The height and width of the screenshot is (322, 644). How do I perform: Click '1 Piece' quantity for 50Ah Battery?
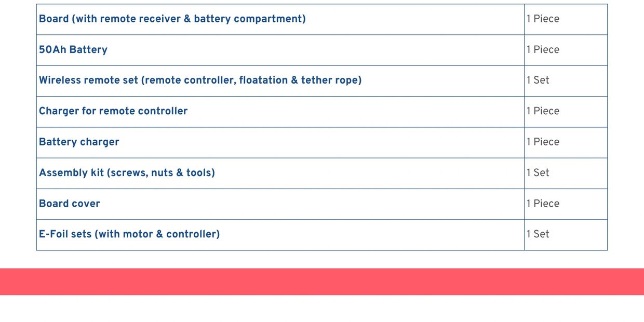[543, 50]
